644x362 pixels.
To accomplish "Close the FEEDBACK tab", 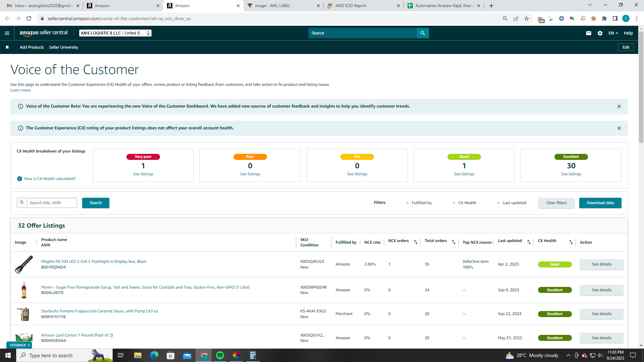I will (x=29, y=345).
